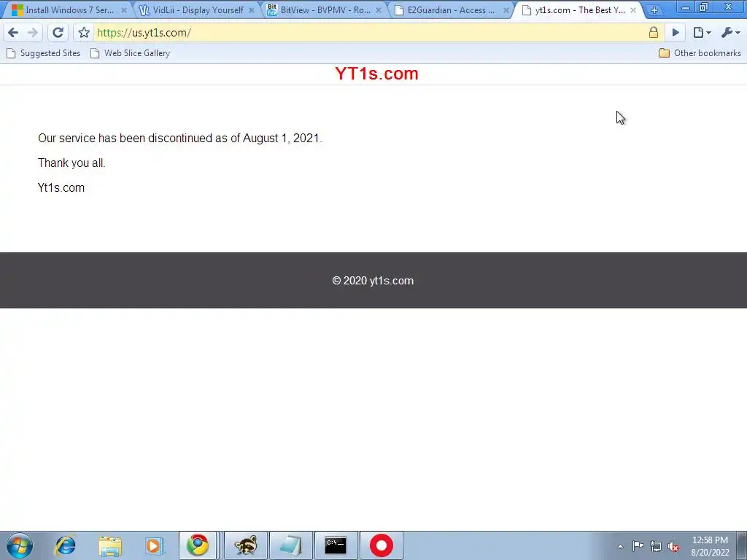Switch to VidLii - Display Yourself tab

click(196, 10)
